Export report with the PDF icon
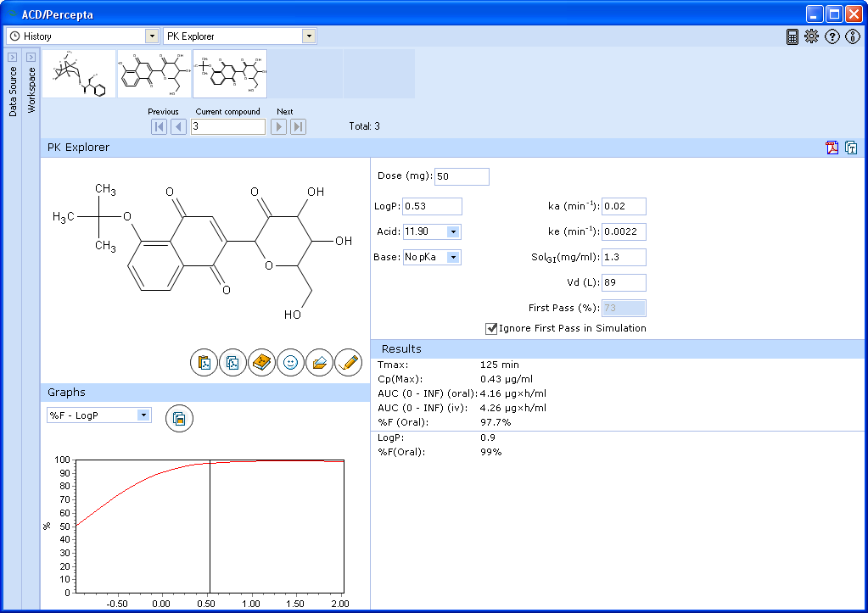 [832, 148]
